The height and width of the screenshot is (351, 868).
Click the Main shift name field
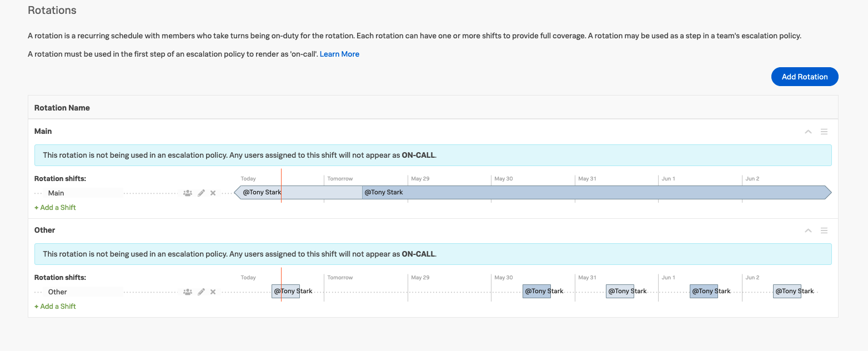coord(83,193)
